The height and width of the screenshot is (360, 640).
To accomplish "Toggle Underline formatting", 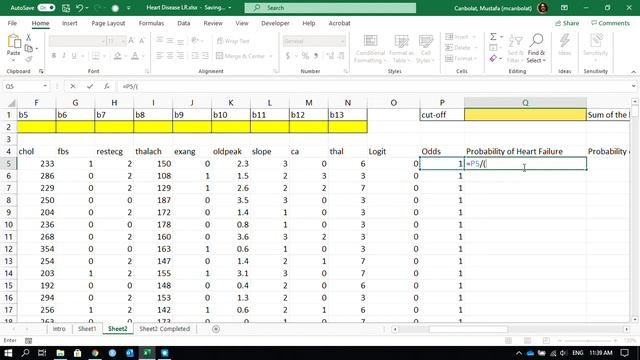I will 74,56.
